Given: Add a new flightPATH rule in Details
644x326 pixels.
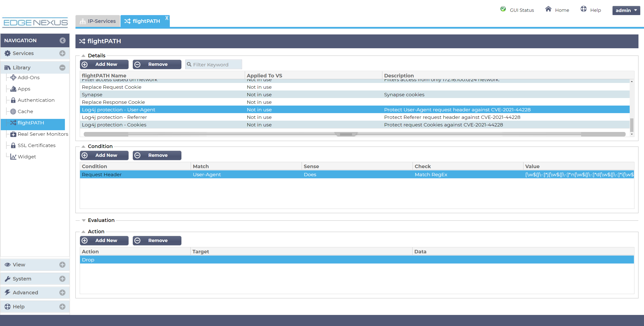Looking at the screenshot, I should point(104,64).
